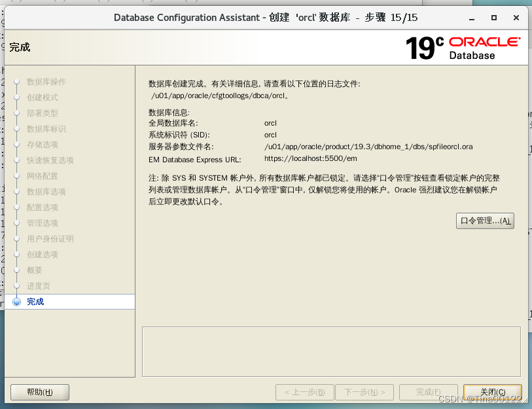Click the 完成 page heading at top left
Screen dimensions: 532x409
(20, 47)
